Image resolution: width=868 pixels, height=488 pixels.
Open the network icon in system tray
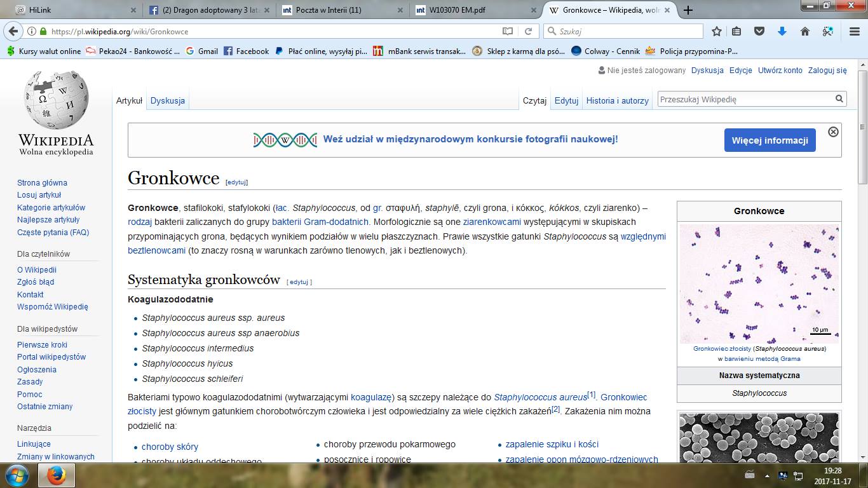[799, 475]
